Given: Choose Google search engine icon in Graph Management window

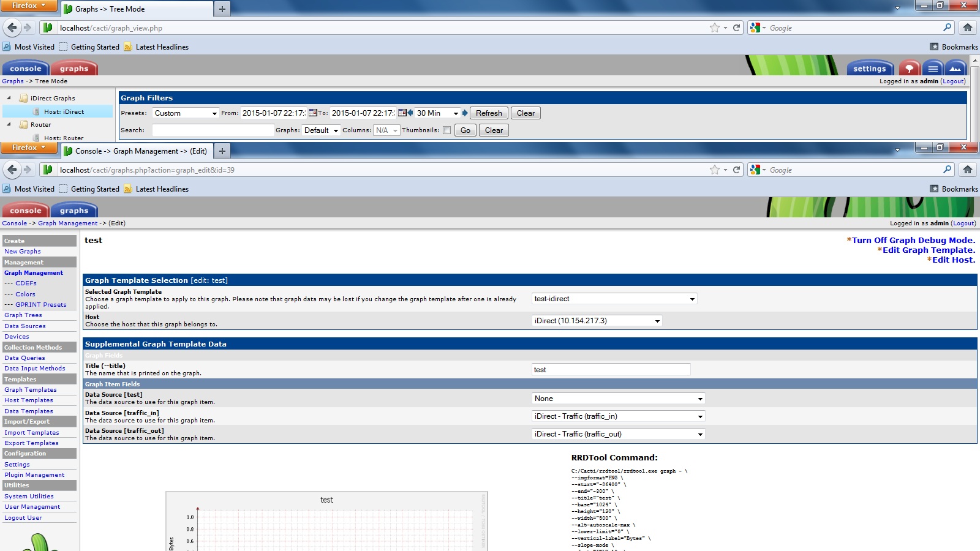Looking at the screenshot, I should tap(758, 170).
